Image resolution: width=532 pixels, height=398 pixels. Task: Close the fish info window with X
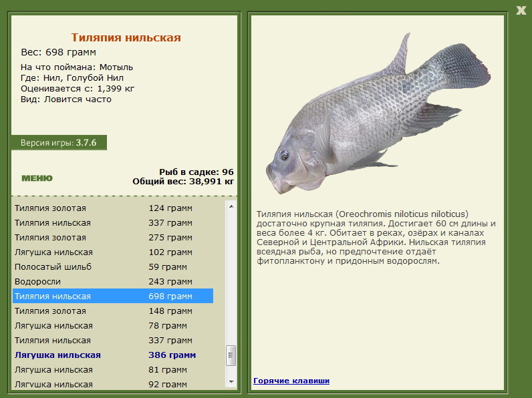click(521, 11)
